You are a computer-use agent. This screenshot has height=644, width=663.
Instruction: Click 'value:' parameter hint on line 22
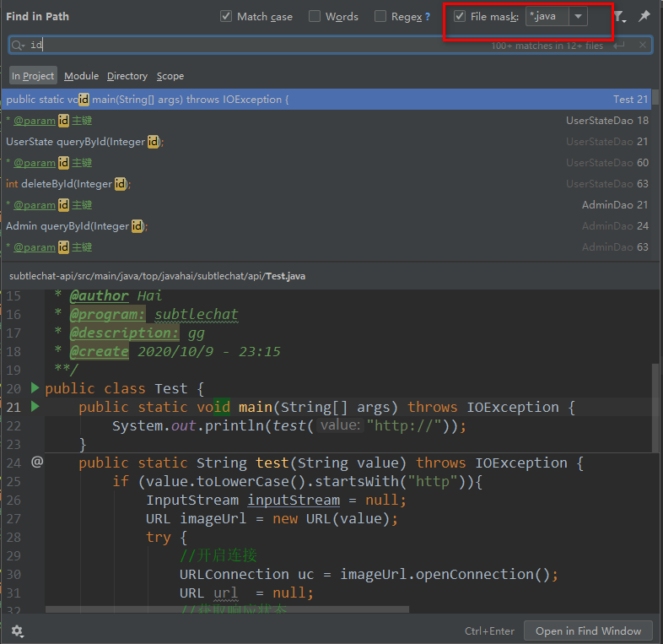click(340, 425)
